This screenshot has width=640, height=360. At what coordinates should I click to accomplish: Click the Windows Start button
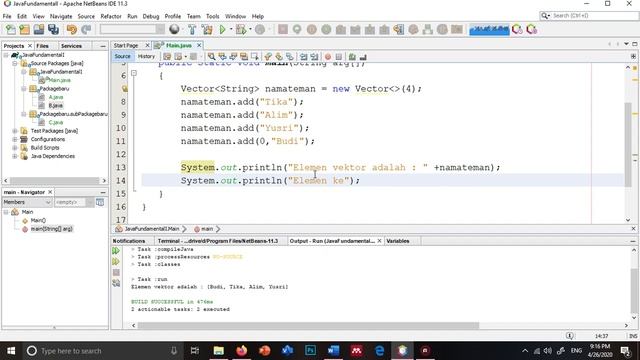point(11,351)
